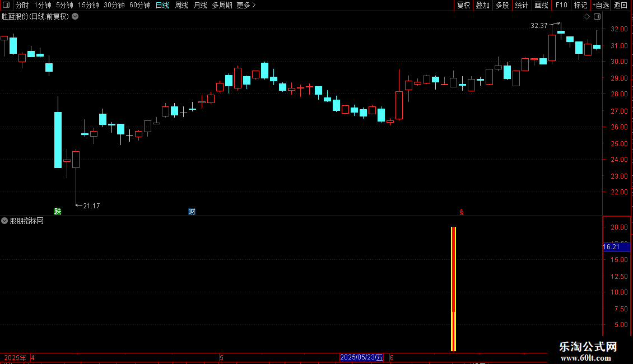Image resolution: width=633 pixels, height=364 pixels.
Task: Expand the 股朋指标网 indicator menu
Action: 4,221
